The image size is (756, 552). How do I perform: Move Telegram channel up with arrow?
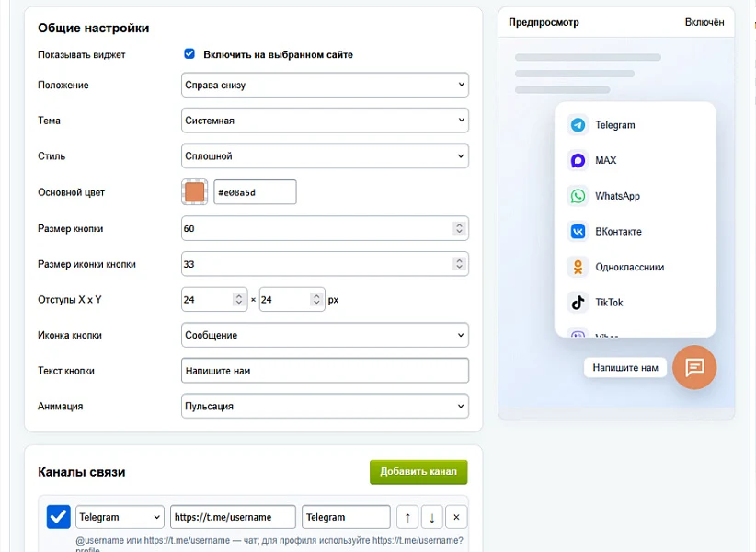[x=407, y=517]
